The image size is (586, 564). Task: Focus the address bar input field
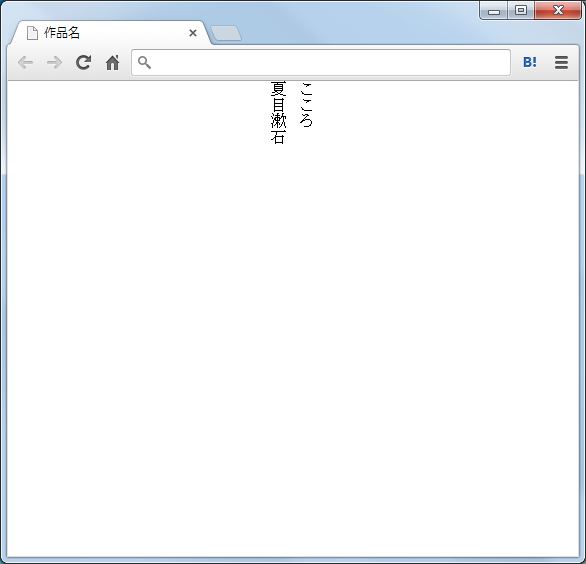click(x=321, y=62)
